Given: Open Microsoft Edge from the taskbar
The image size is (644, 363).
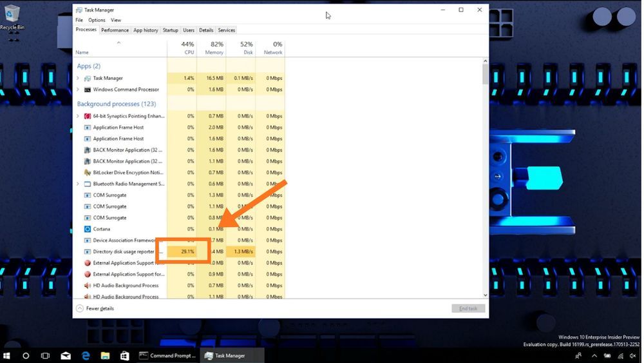Looking at the screenshot, I should pos(85,355).
